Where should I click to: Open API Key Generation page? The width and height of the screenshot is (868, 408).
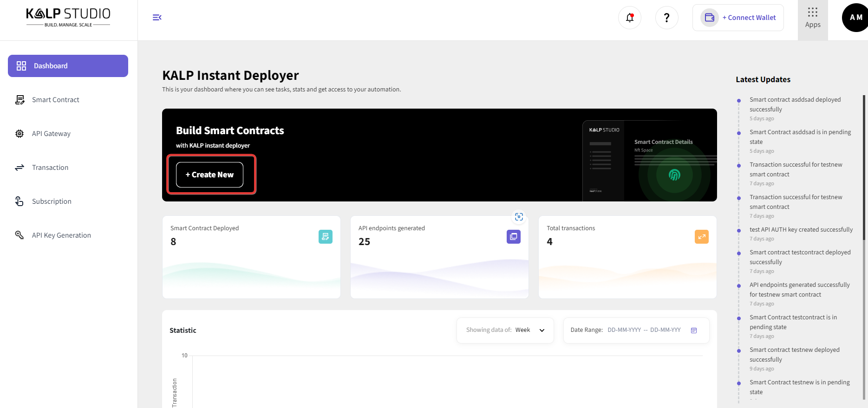61,235
